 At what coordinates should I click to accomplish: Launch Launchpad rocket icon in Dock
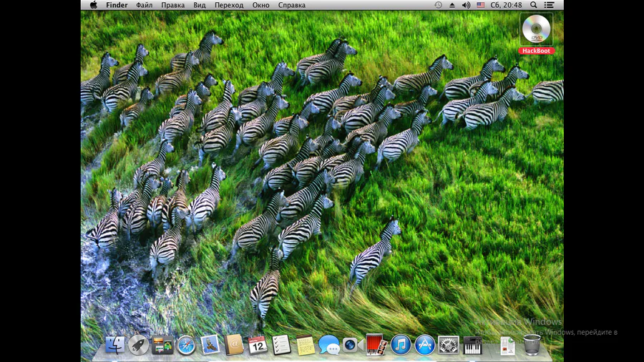tap(138, 345)
